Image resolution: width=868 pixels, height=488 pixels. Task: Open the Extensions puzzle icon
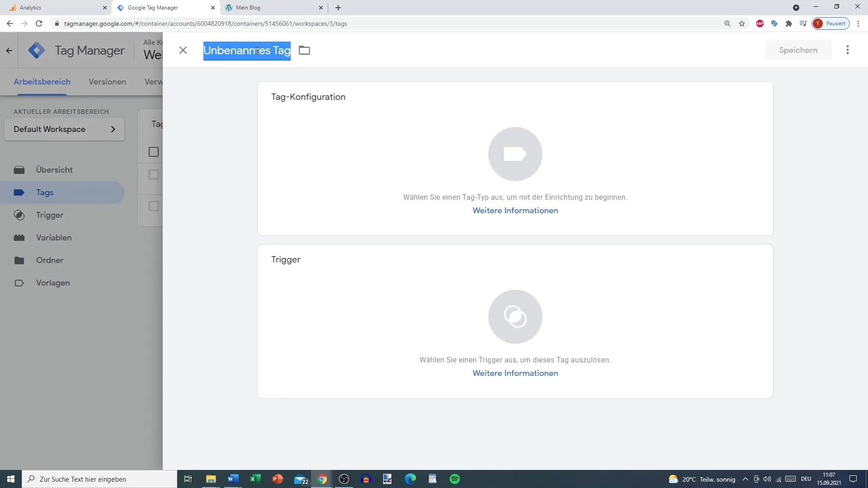pos(789,23)
